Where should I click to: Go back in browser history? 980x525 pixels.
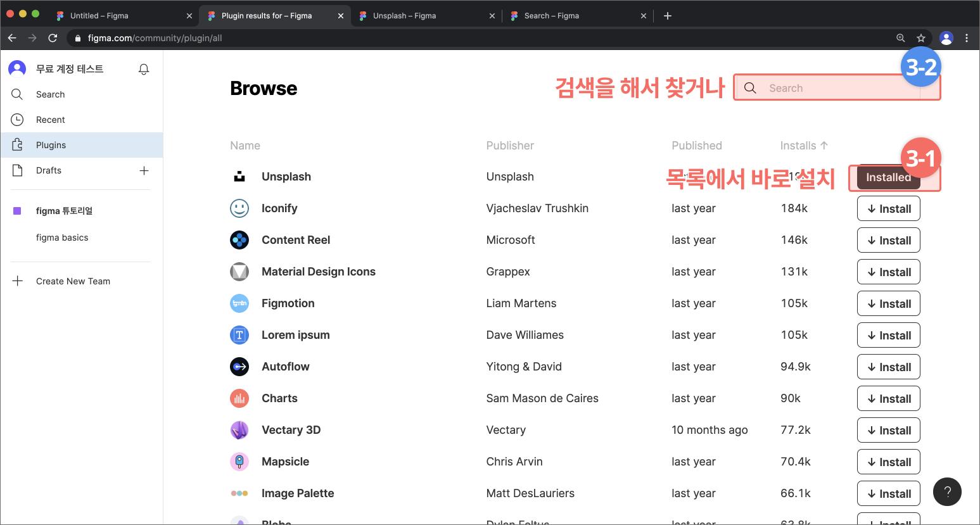12,38
